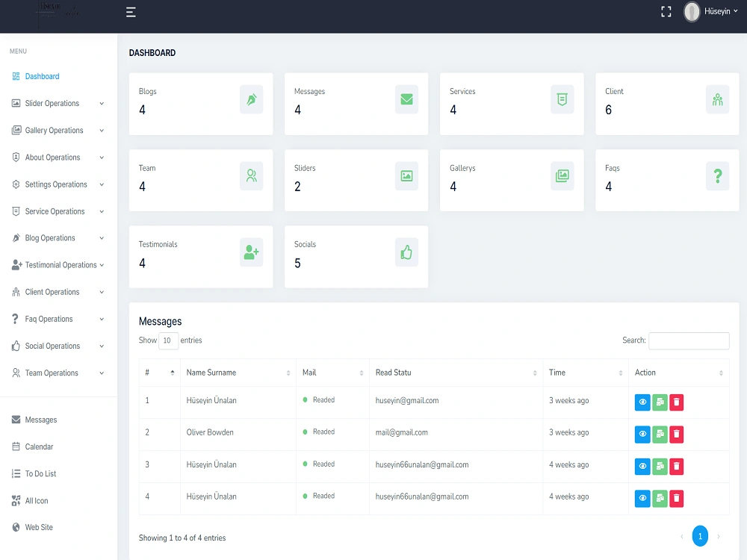The height and width of the screenshot is (560, 747).
Task: Click the Client card people icon
Action: [x=718, y=99]
